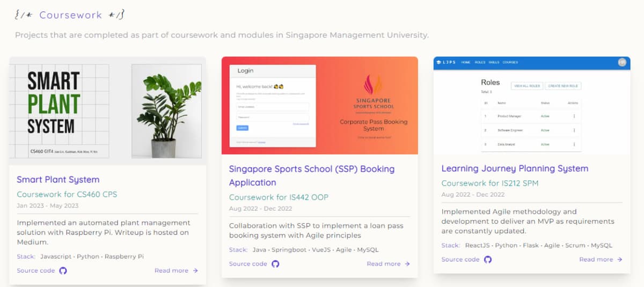Click Source code link on Learning Journey card
644x287 pixels.
click(460, 260)
